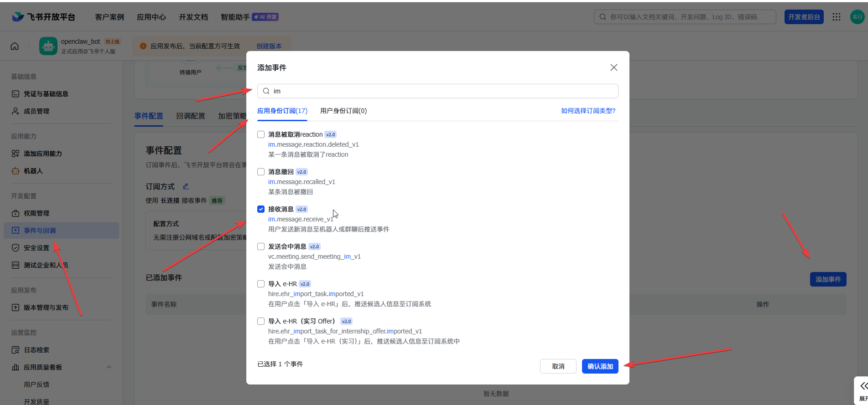Switch to 用户身份订阅(0) tab
The width and height of the screenshot is (868, 405).
343,111
